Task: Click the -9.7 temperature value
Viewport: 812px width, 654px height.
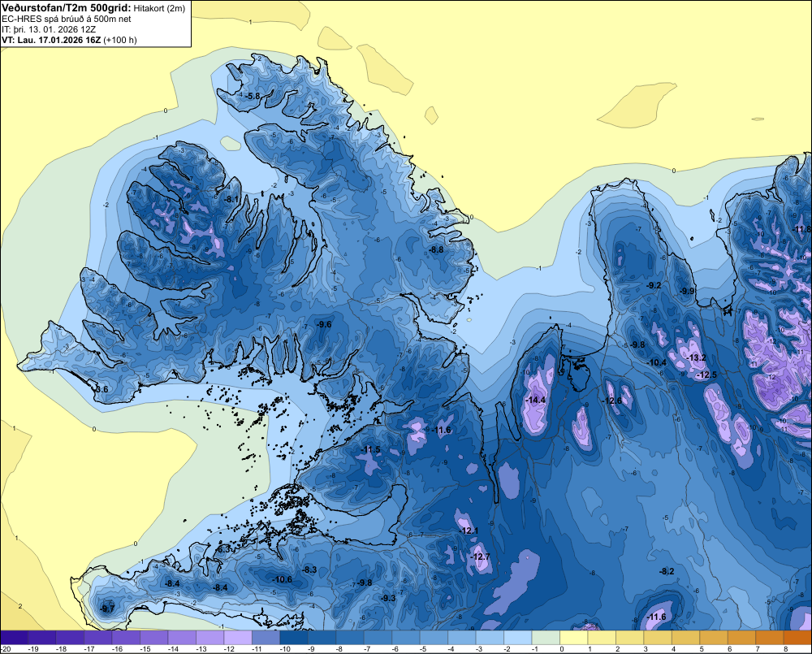Action: pyautogui.click(x=107, y=609)
